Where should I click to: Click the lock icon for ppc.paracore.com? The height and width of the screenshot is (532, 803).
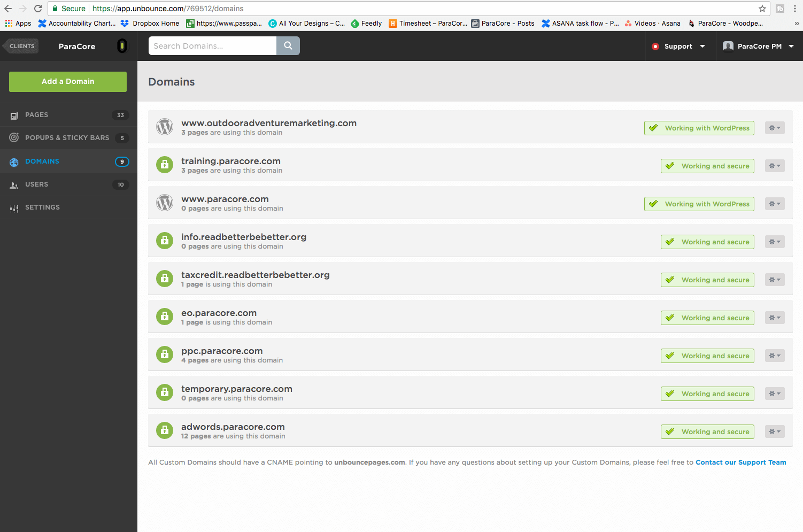coord(165,354)
